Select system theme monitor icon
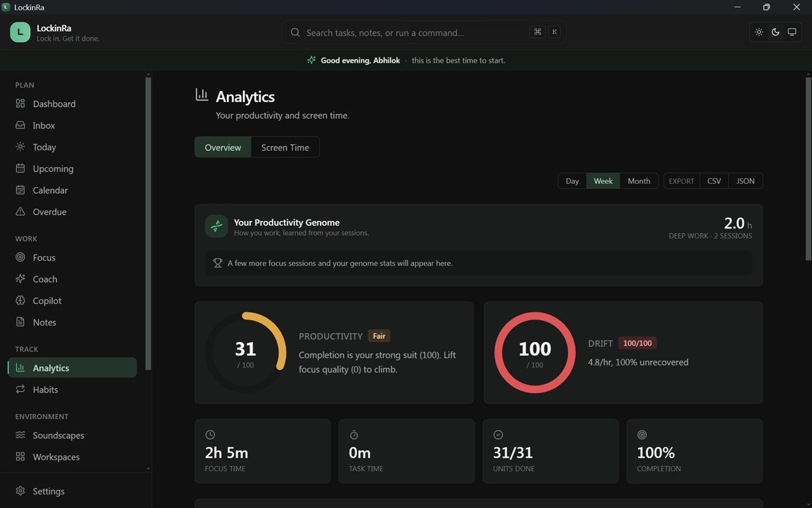This screenshot has width=812, height=508. [x=792, y=32]
